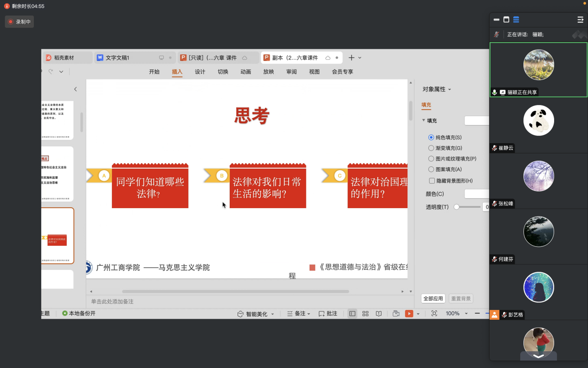Screen dimensions: 588x368
Task: Open the 设计 ribbon tab
Action: click(x=200, y=72)
